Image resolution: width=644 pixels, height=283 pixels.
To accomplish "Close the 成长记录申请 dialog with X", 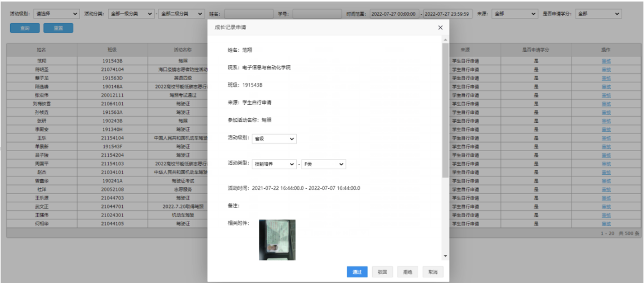I will coord(440,27).
